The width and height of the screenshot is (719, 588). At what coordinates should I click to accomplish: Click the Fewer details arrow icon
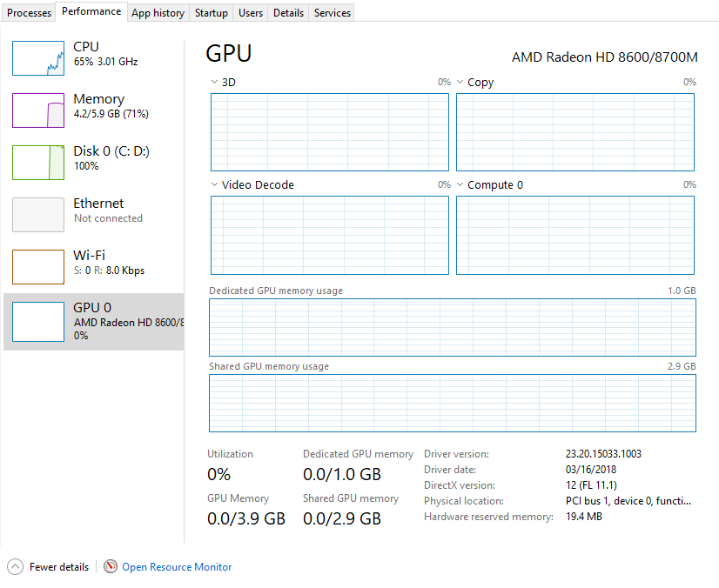point(15,567)
